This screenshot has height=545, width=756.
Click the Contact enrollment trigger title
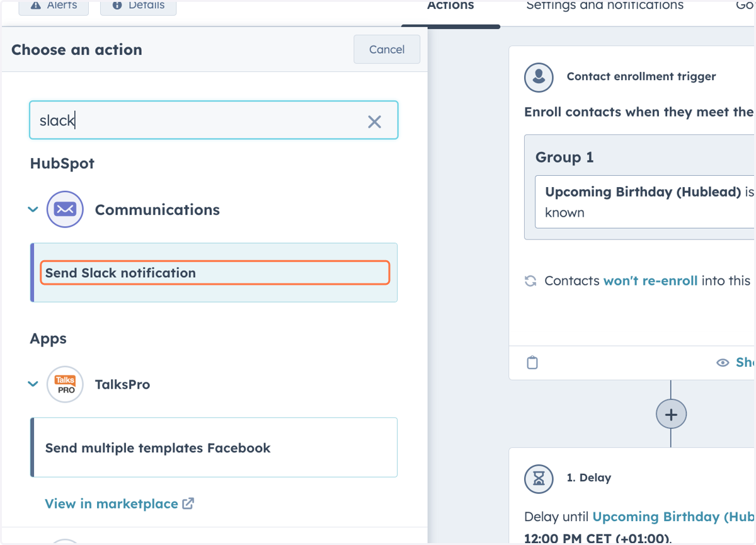[x=641, y=76]
